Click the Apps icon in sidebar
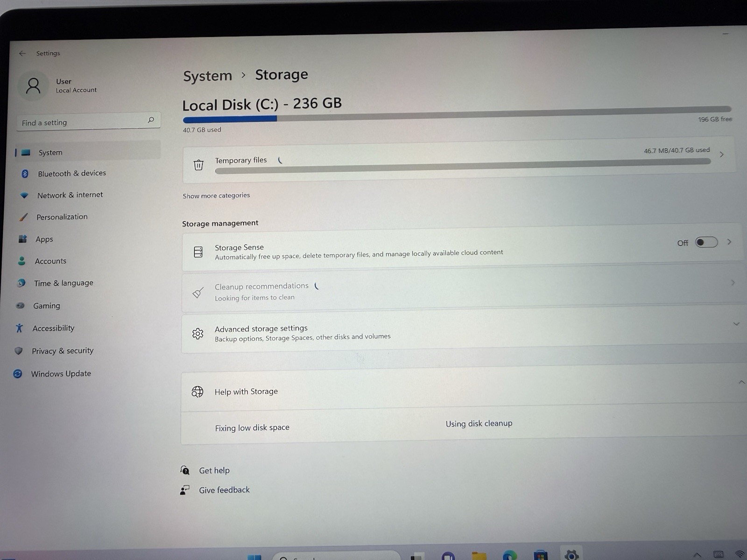Image resolution: width=747 pixels, height=560 pixels. tap(22, 239)
